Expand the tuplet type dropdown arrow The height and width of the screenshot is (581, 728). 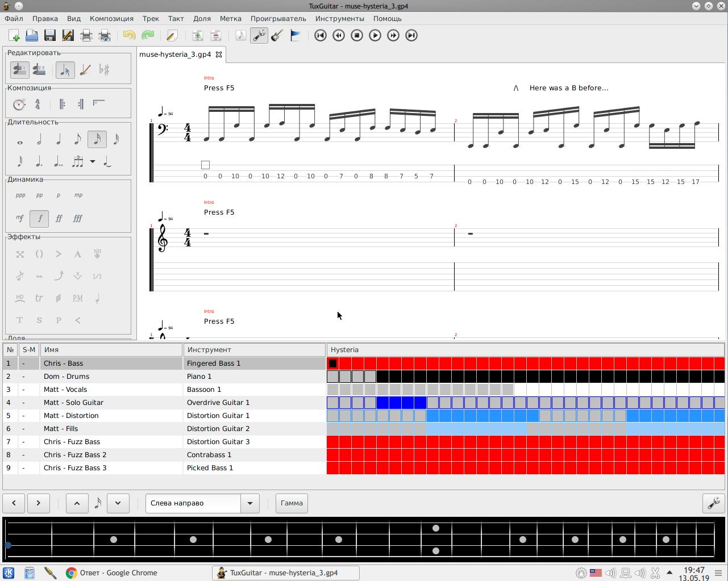[x=93, y=162]
